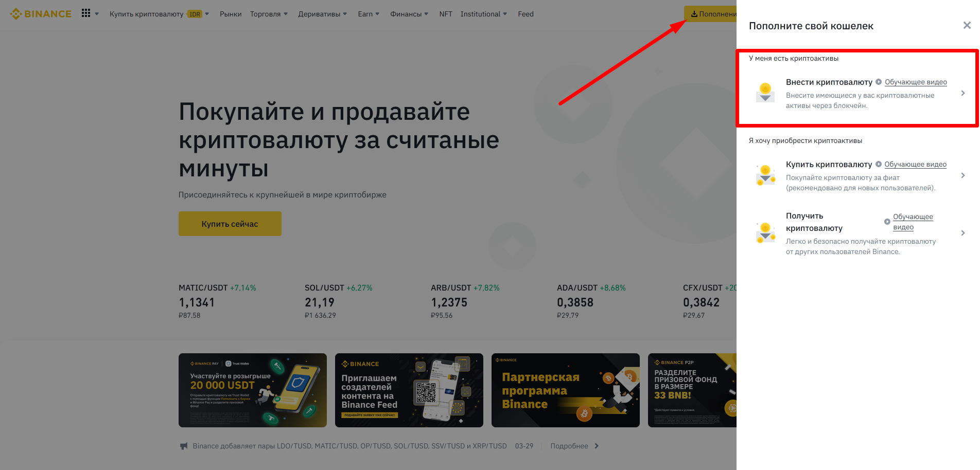Click the Пополнение deposit button
The image size is (980, 470).
(710, 14)
